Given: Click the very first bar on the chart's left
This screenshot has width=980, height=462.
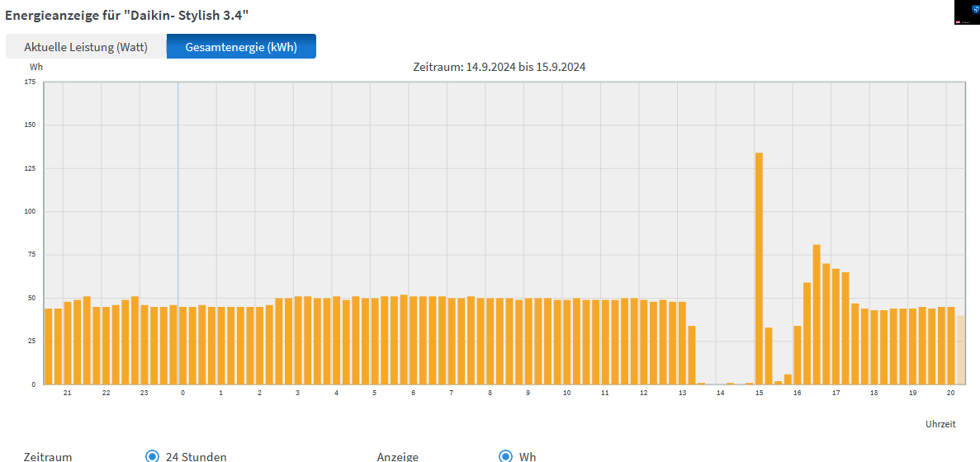Looking at the screenshot, I should (x=48, y=346).
